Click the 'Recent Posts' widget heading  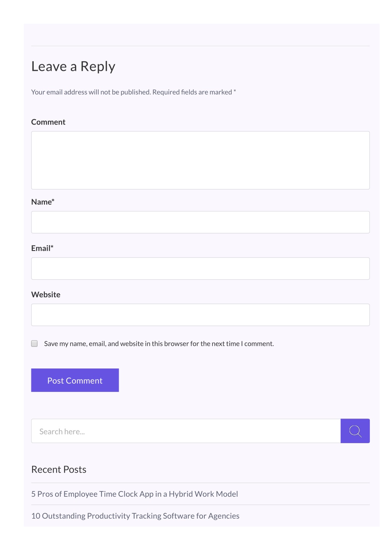click(59, 470)
